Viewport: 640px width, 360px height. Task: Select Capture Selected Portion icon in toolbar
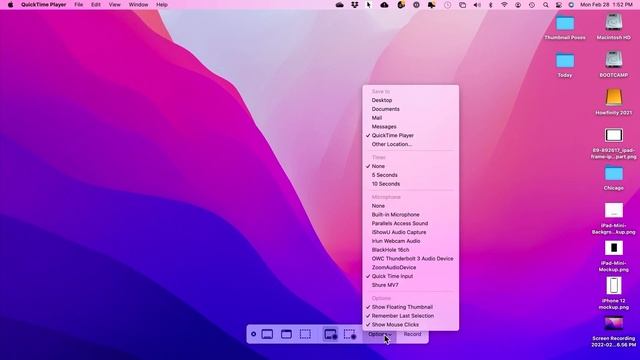305,334
